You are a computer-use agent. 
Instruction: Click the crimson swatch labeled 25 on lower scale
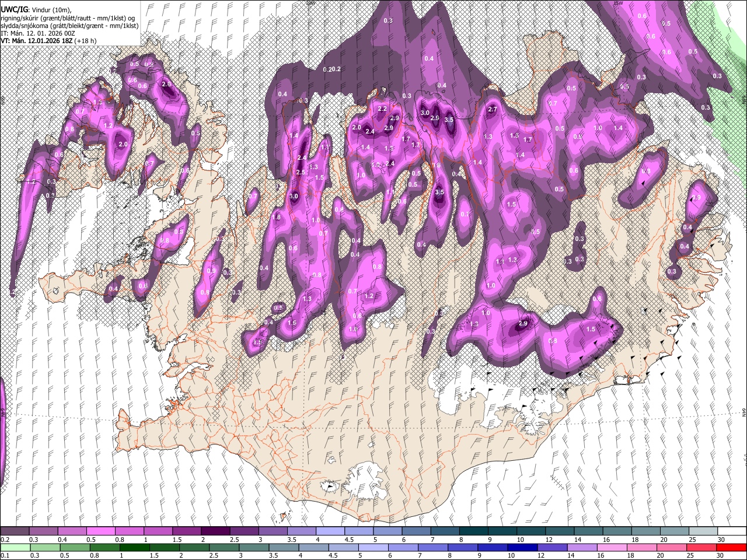[701, 548]
